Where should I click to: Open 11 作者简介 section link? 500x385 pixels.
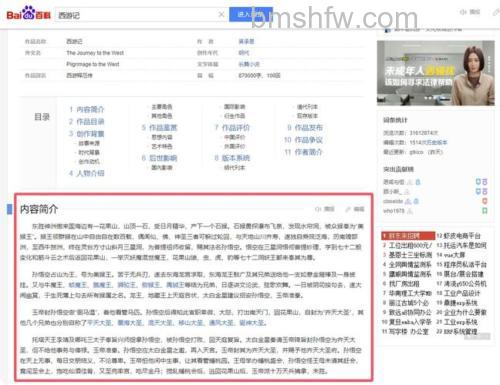[x=303, y=152]
